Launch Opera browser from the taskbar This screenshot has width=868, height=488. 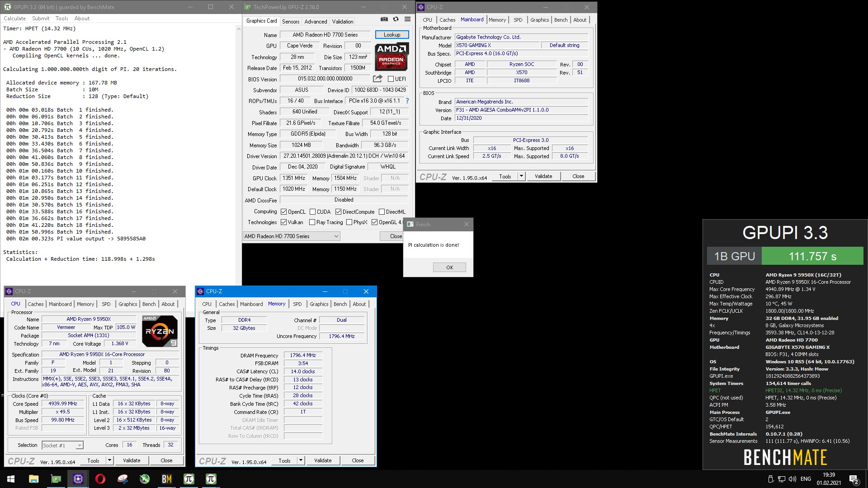100,479
